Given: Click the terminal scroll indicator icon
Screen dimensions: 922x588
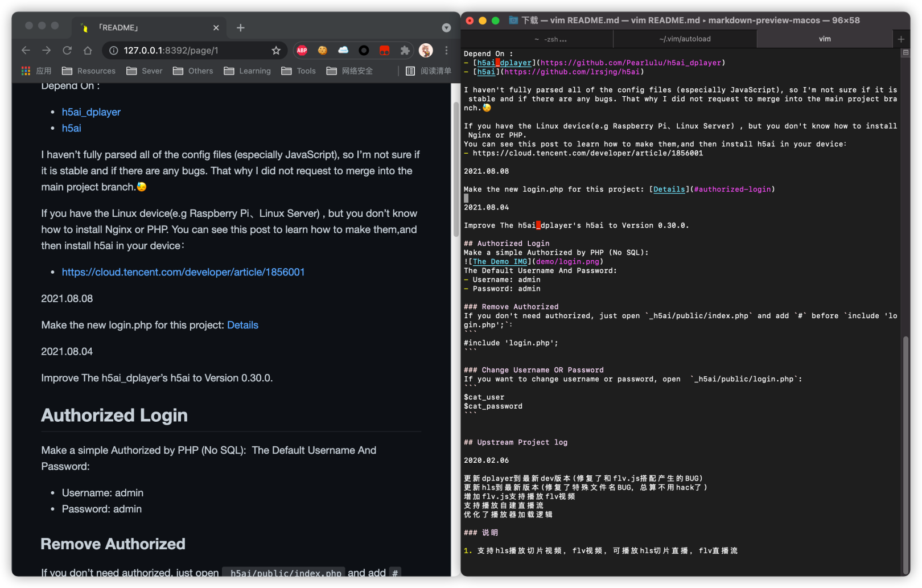Looking at the screenshot, I should pos(905,52).
